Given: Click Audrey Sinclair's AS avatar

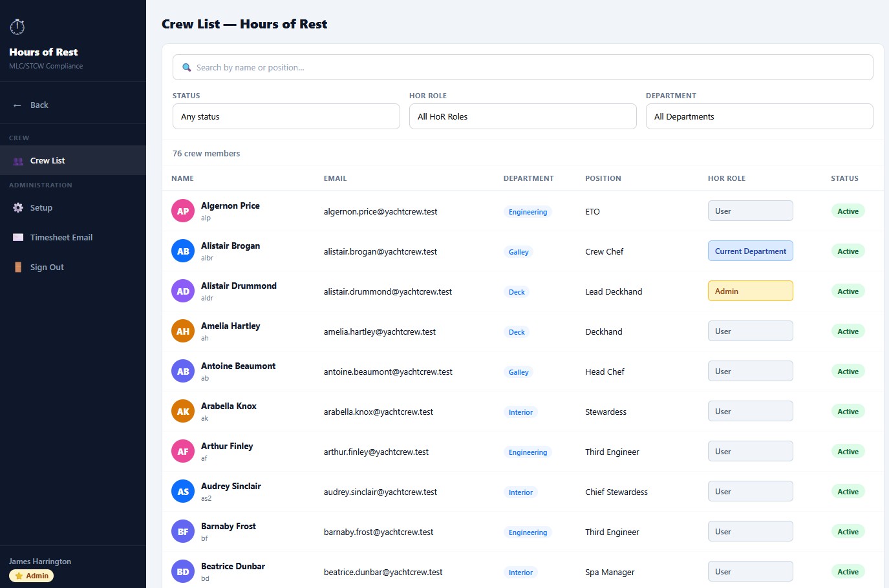Looking at the screenshot, I should point(183,492).
